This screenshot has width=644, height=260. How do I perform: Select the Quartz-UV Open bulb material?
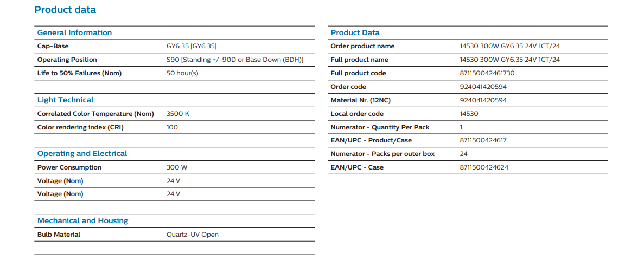(192, 235)
